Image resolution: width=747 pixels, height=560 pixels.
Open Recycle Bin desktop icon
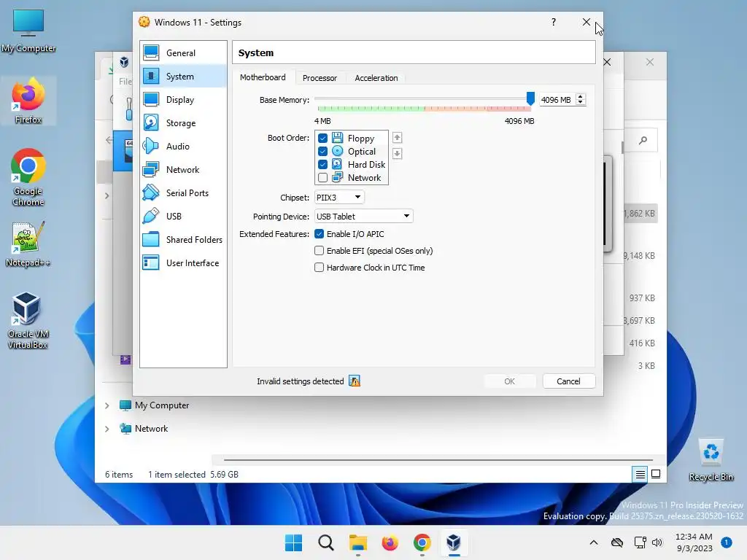point(711,459)
